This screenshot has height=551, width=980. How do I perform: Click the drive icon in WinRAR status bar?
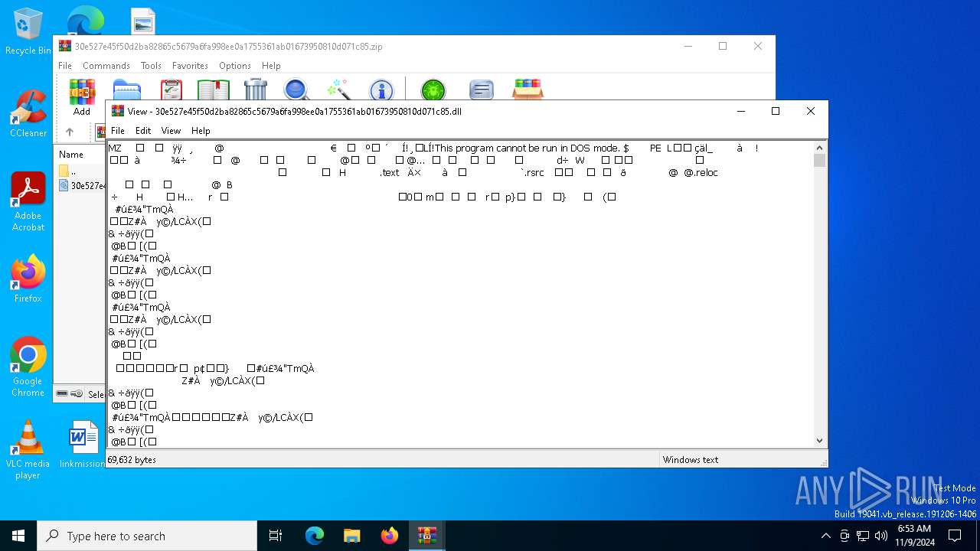[62, 393]
